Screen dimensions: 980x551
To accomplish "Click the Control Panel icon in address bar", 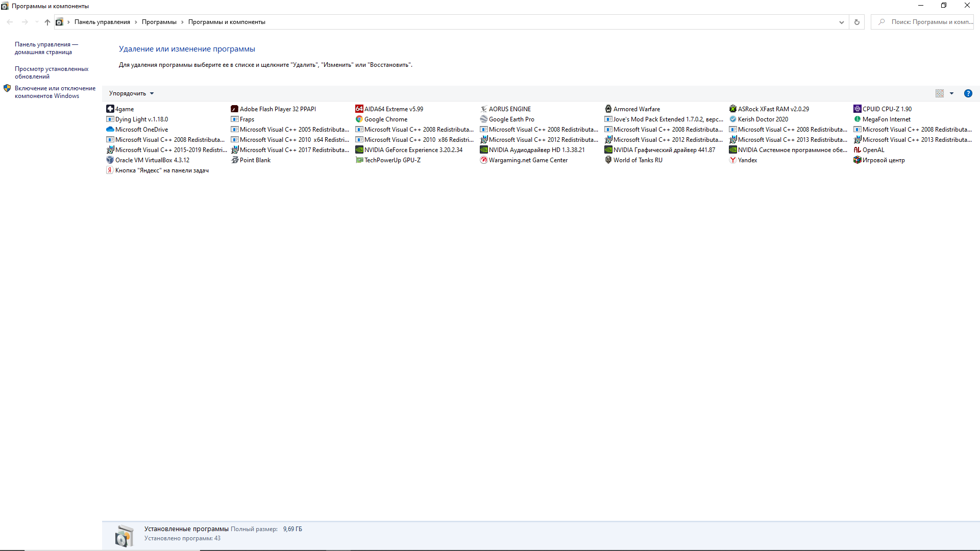I will point(59,22).
